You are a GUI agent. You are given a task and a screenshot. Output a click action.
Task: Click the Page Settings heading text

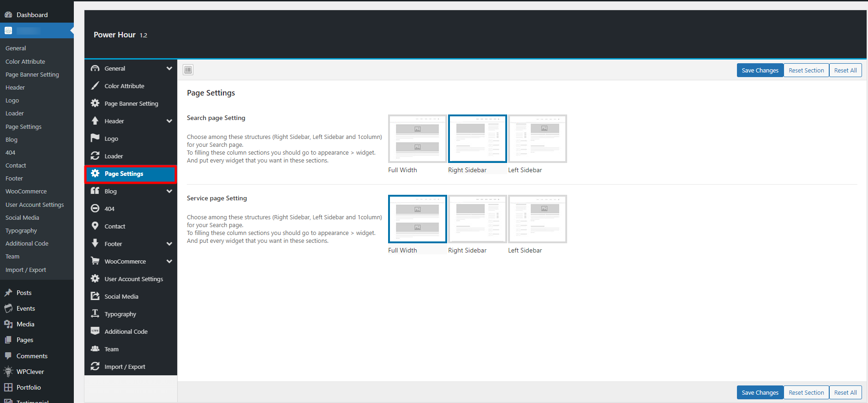click(x=211, y=93)
